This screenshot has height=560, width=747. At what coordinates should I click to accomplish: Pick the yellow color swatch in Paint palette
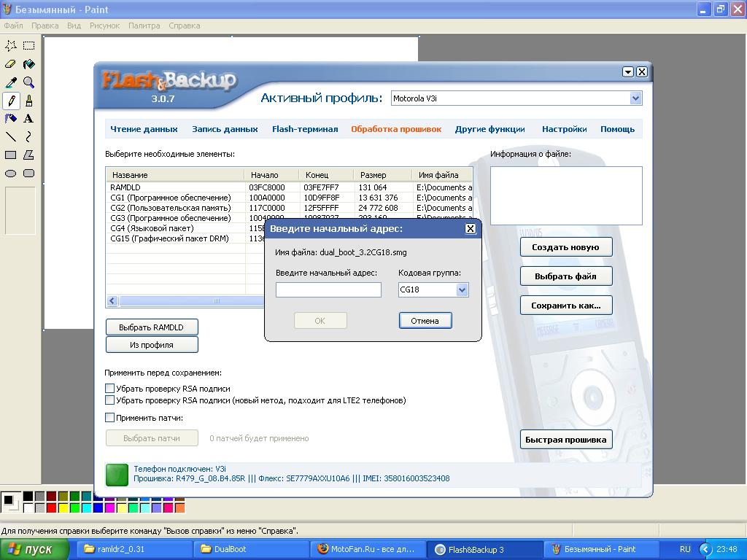63,508
